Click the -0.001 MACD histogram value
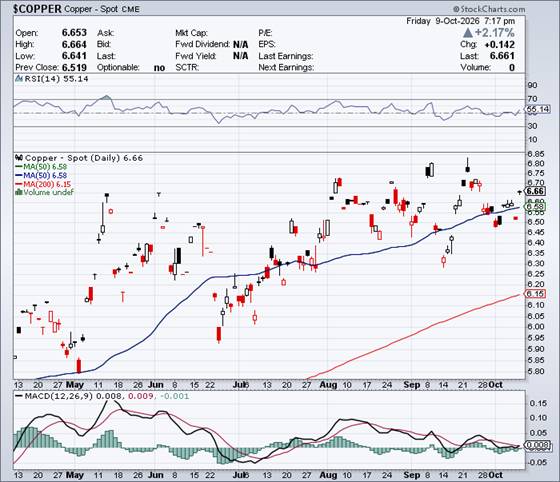The width and height of the screenshot is (560, 482). (x=175, y=396)
